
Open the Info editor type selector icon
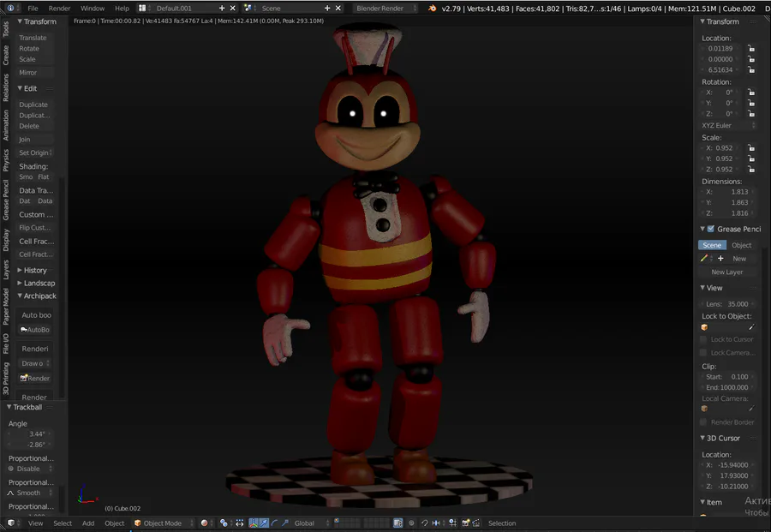pos(10,8)
